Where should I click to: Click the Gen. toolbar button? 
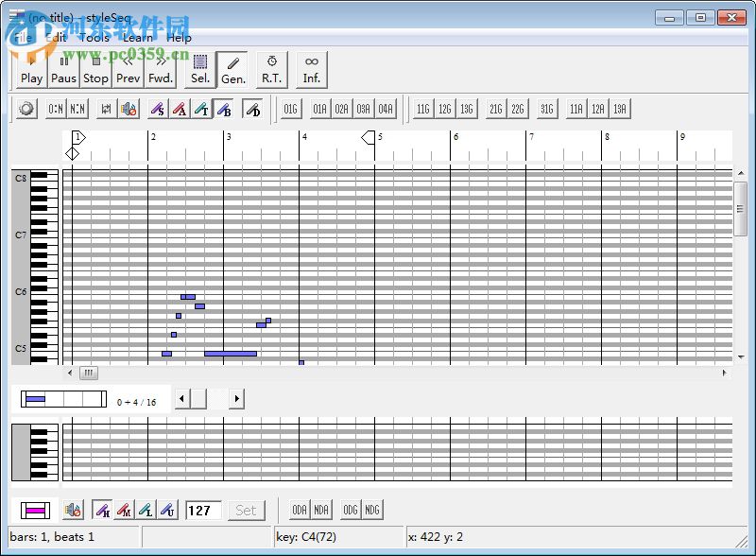click(x=232, y=69)
